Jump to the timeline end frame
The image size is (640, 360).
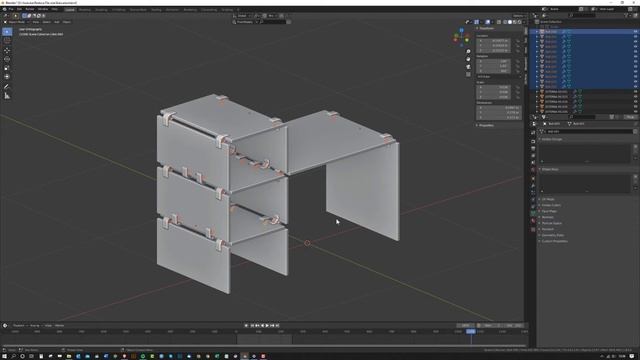pos(278,325)
